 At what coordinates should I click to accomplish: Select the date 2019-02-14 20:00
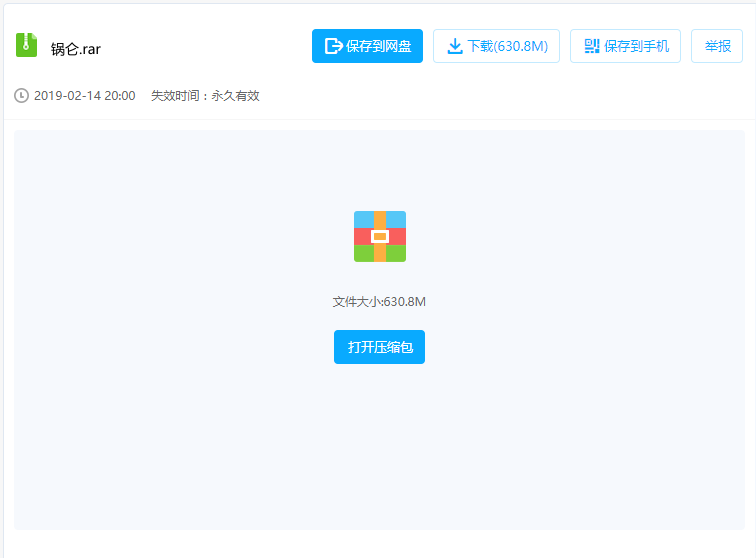[84, 95]
